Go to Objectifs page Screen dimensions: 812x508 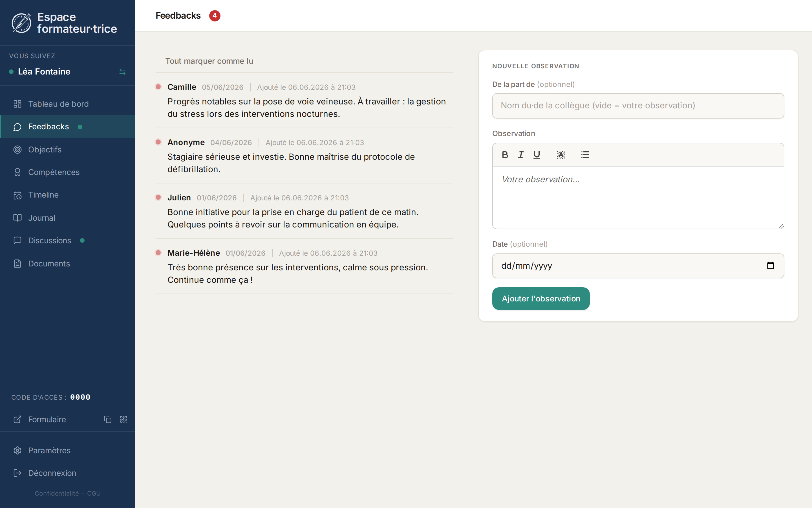coord(67,150)
